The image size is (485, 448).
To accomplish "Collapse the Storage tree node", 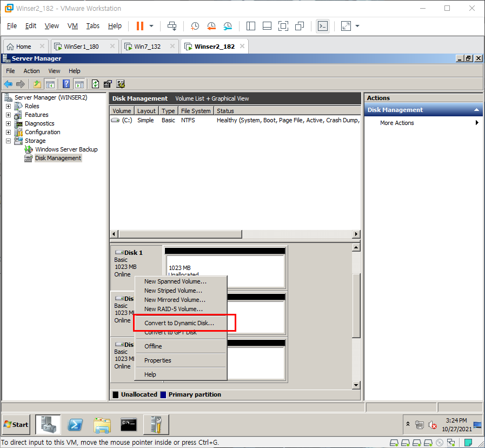I will pyautogui.click(x=8, y=141).
